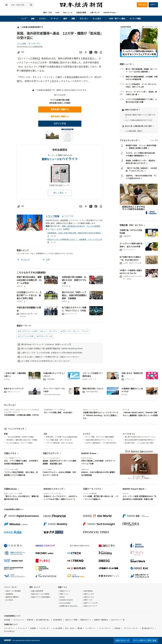Click the お問い合わせ footer button

[122, 640]
